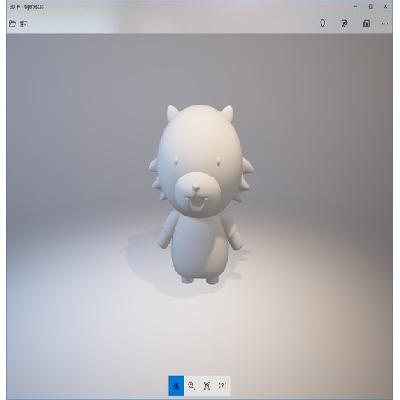Maximize the 3D viewer window
The width and height of the screenshot is (400, 400).
(x=370, y=6)
